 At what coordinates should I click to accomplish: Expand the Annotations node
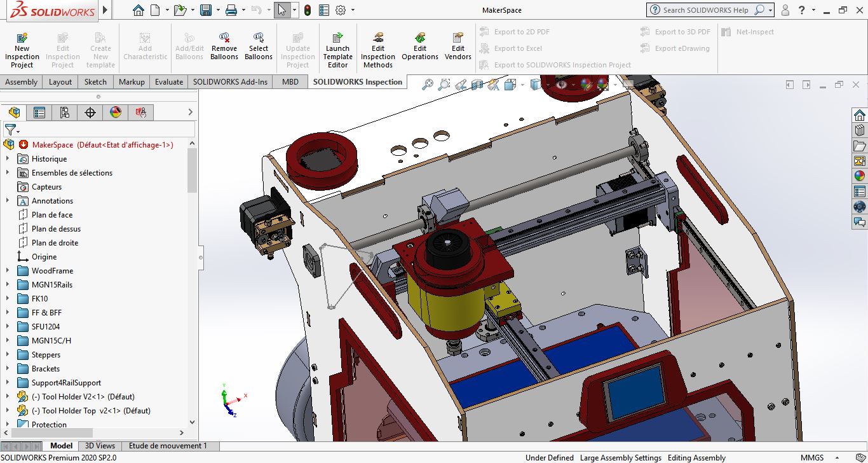pyautogui.click(x=8, y=201)
